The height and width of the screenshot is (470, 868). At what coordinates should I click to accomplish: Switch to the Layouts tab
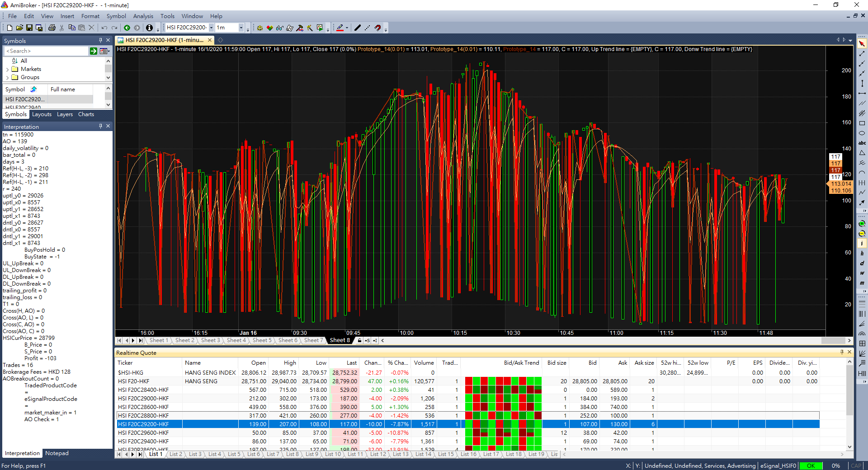(42, 114)
